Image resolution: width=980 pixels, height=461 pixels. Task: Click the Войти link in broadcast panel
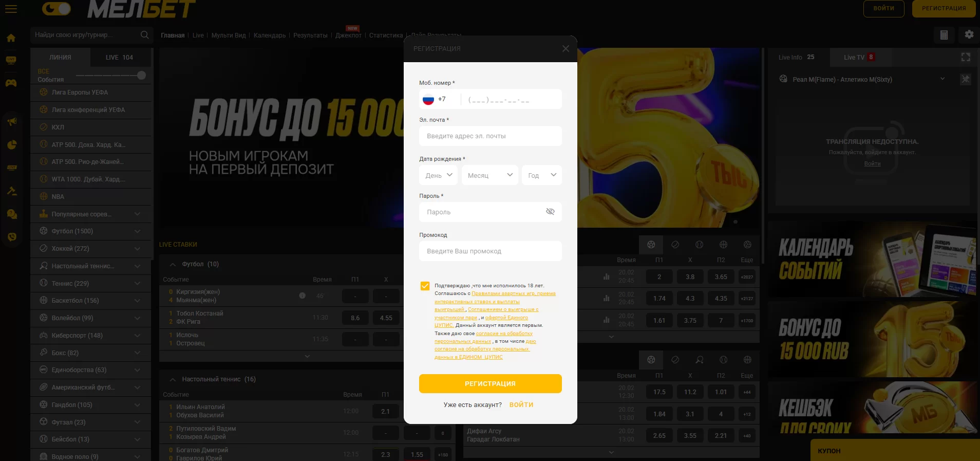click(x=872, y=163)
